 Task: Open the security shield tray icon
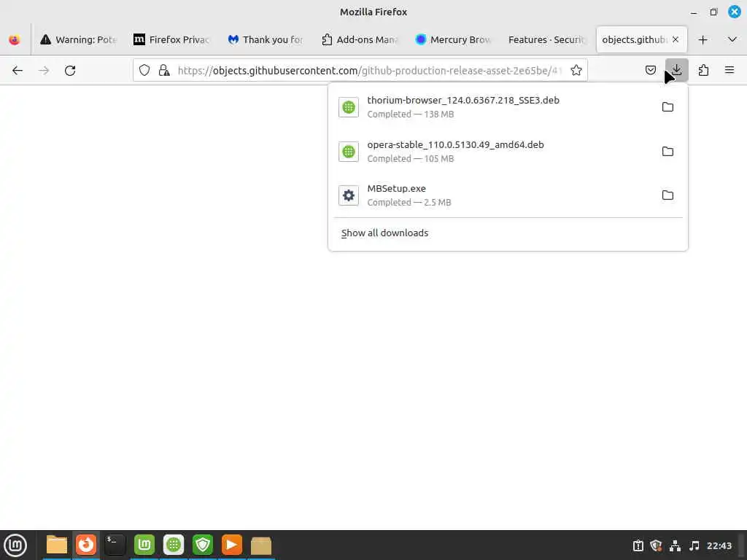[x=657, y=545]
